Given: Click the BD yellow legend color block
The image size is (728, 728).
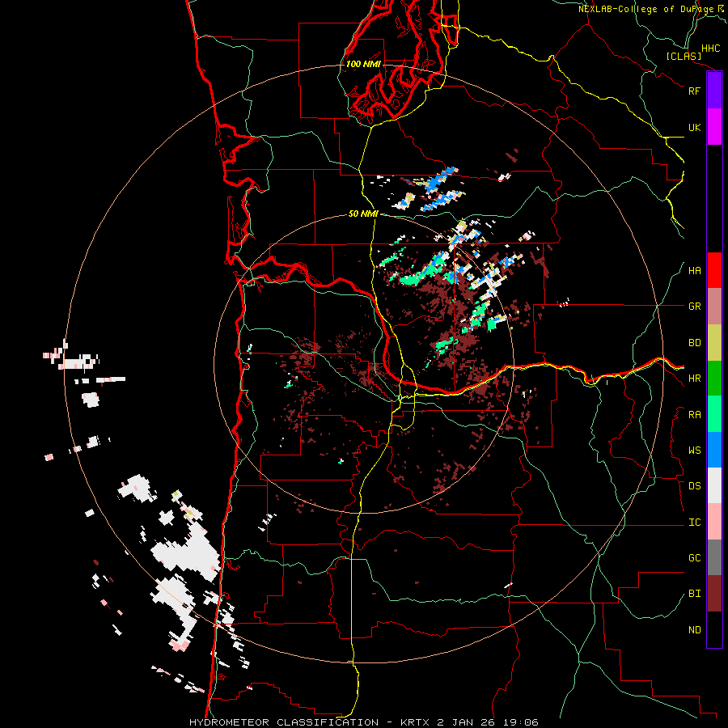Looking at the screenshot, I should tap(714, 342).
